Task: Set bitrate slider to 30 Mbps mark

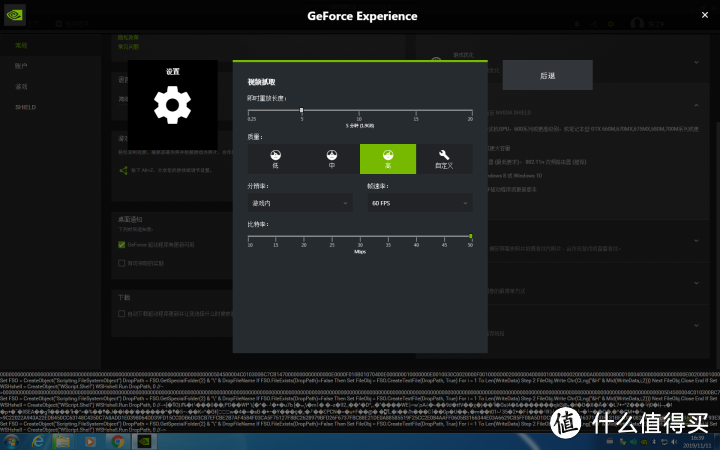Action: click(x=360, y=237)
